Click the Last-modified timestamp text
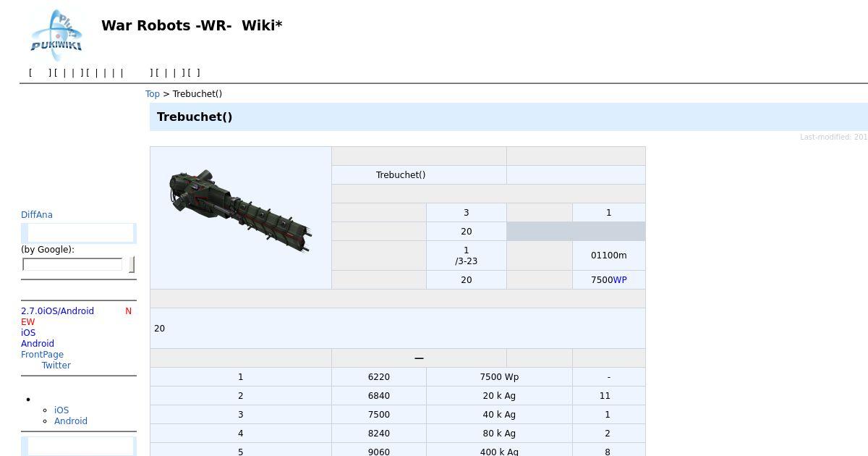Viewport: 868px width, 456px height. [833, 137]
